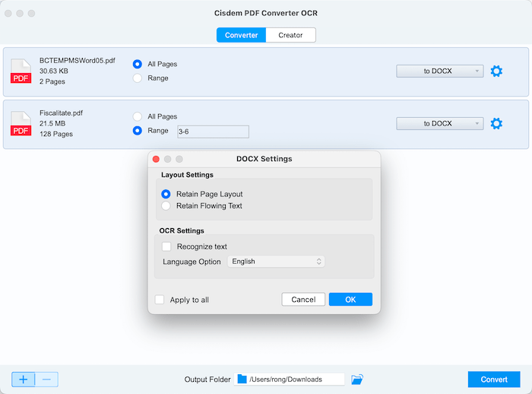
Task: Edit the page range field 3-6
Action: pyautogui.click(x=213, y=132)
